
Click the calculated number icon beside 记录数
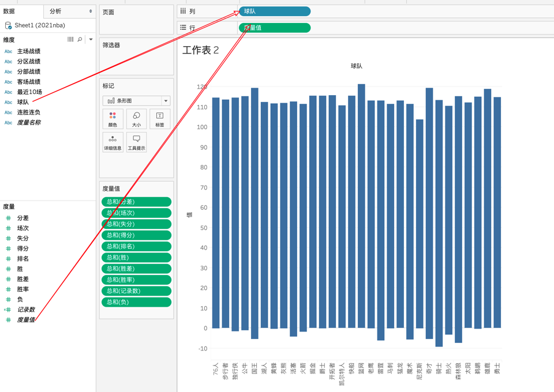pyautogui.click(x=8, y=310)
